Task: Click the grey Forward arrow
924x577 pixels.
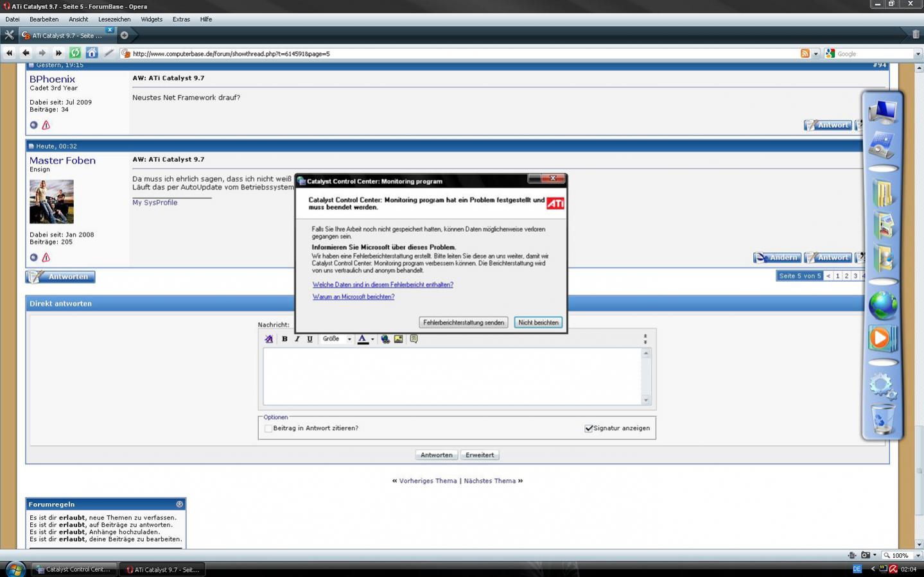Action: (x=42, y=53)
